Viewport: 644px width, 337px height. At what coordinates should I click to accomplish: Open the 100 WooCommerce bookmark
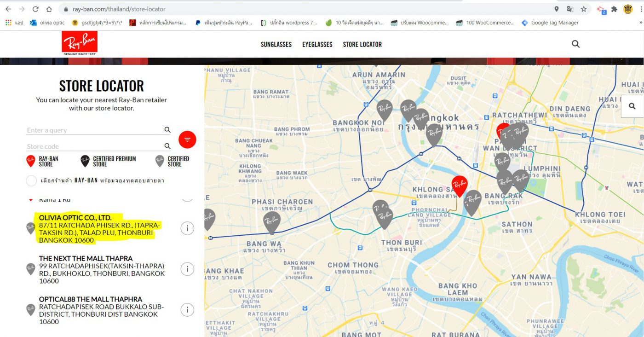[x=485, y=23]
